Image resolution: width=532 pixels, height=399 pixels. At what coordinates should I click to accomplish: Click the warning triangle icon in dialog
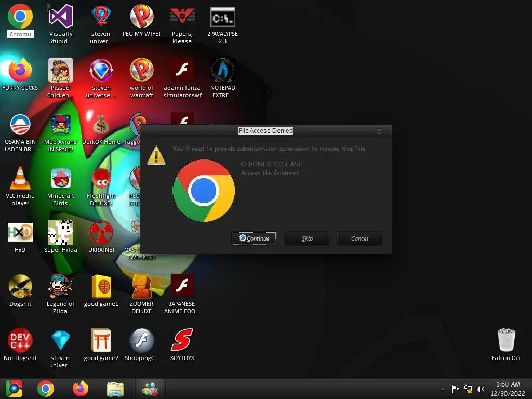pyautogui.click(x=156, y=155)
